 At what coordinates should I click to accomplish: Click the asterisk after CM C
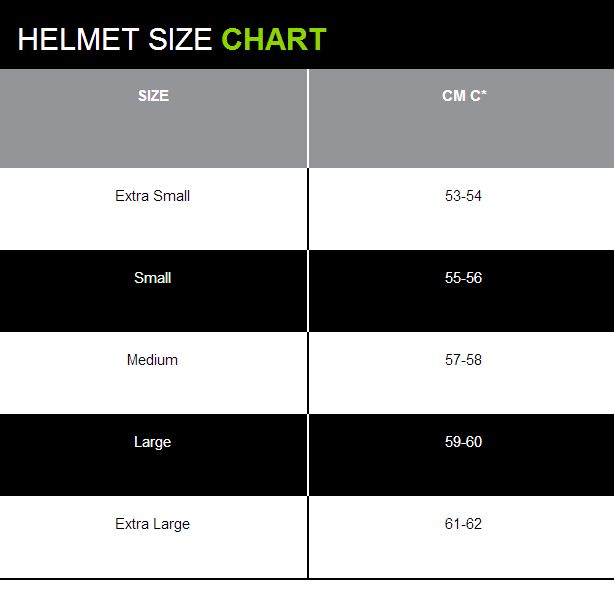point(484,94)
